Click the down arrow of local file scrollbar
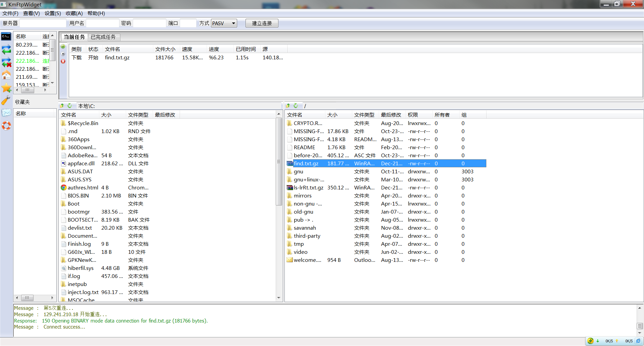 279,298
